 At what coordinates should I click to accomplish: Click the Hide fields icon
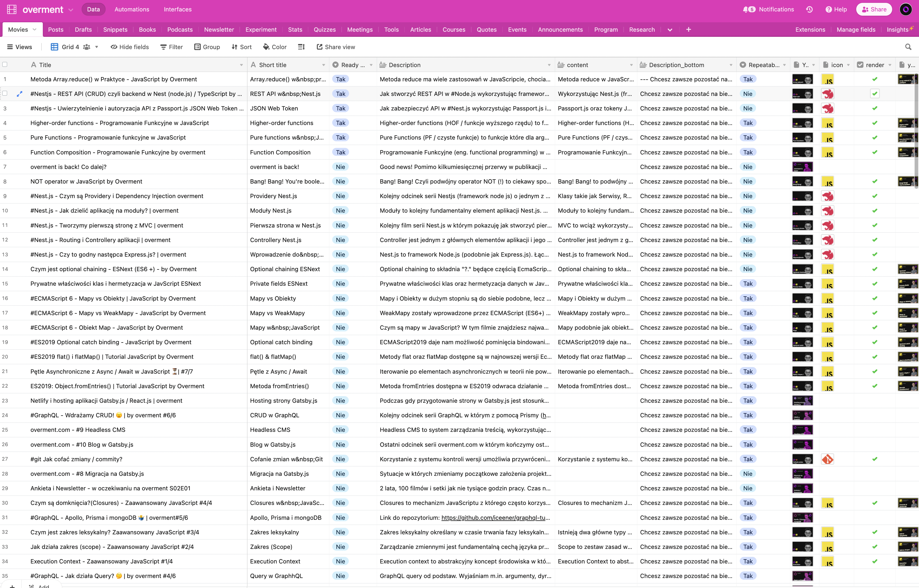(114, 47)
